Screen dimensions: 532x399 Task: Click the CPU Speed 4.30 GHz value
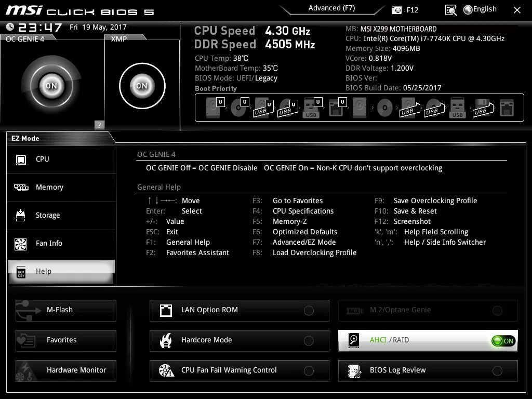(x=287, y=31)
